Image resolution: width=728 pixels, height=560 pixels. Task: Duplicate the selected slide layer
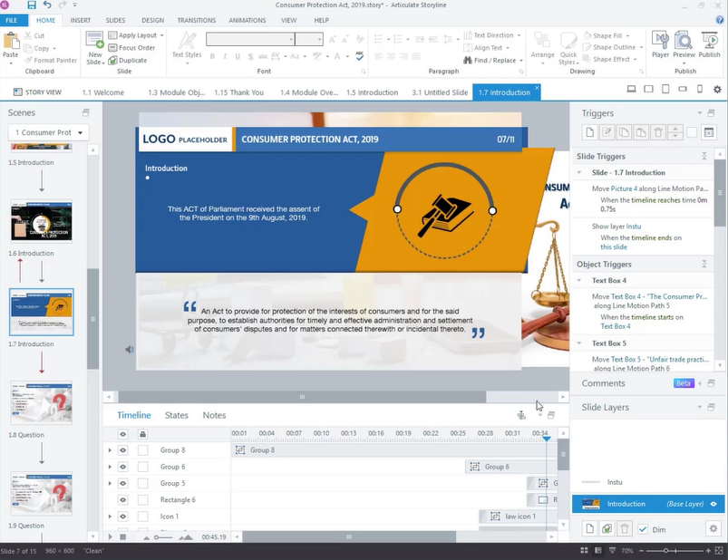pyautogui.click(x=607, y=529)
